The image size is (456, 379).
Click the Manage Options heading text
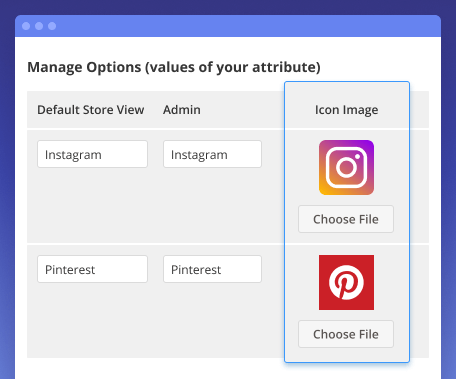(174, 67)
